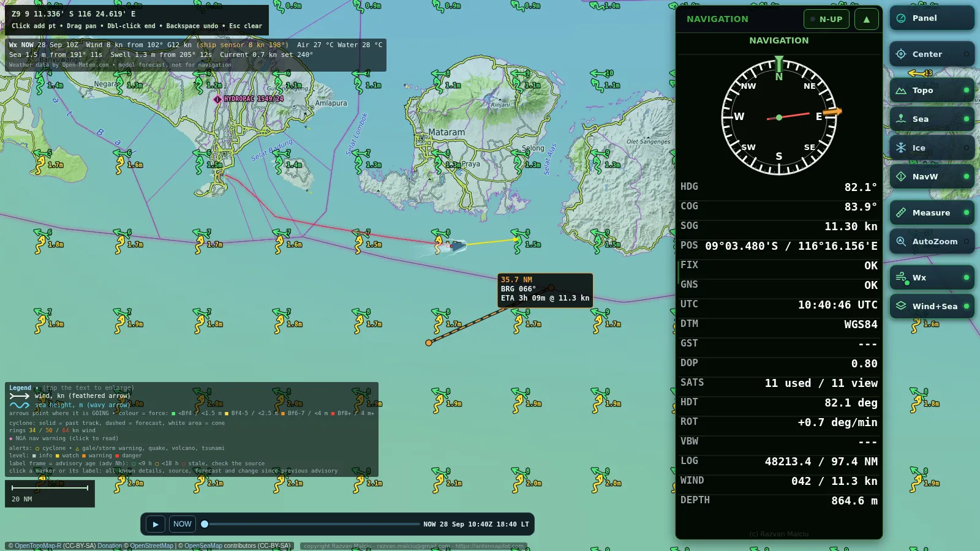Click the UTC time 10:40:46 UTC
The image size is (980, 551).
[837, 305]
